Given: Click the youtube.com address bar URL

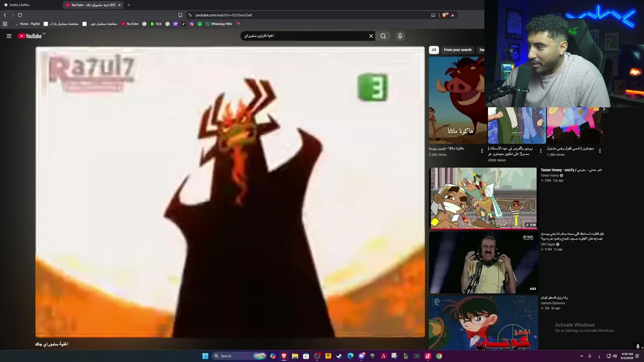Looking at the screenshot, I should coord(224,15).
